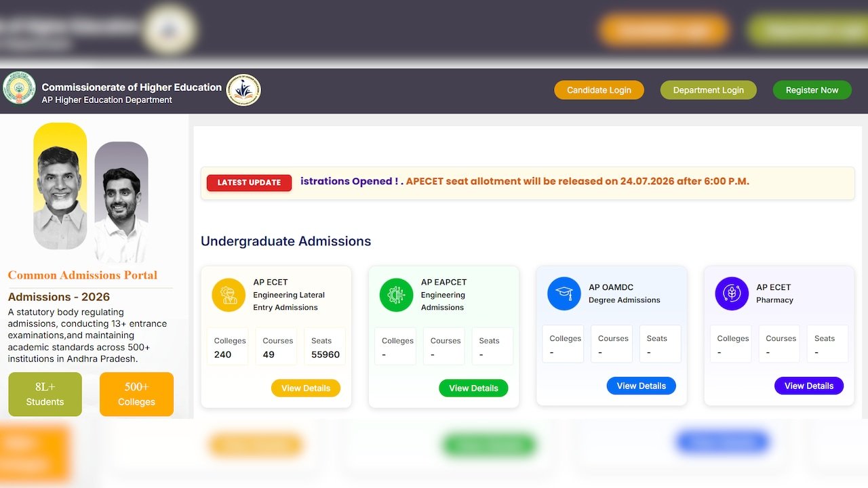Viewport: 868px width, 488px height.
Task: Click the Higher Education council round logo
Action: pyautogui.click(x=243, y=90)
